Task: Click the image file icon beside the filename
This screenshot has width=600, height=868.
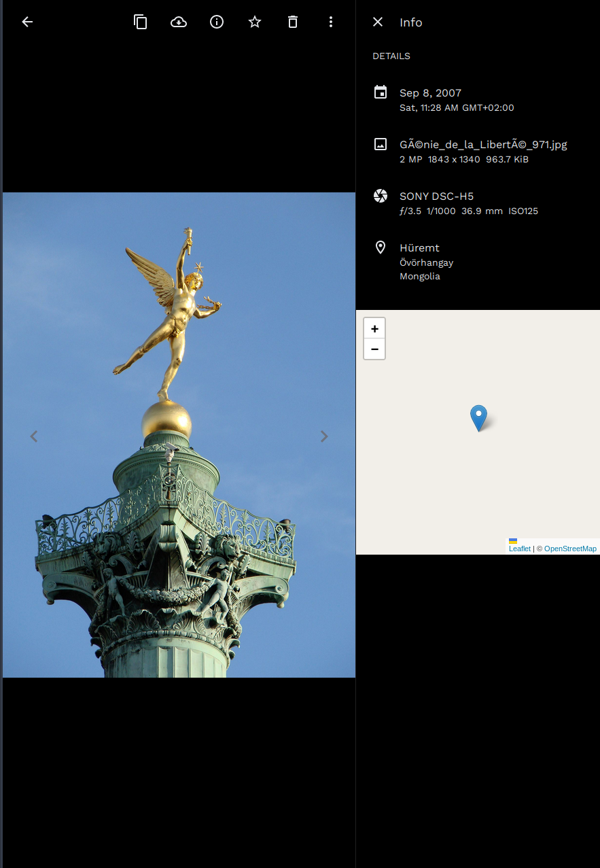Action: (x=381, y=144)
